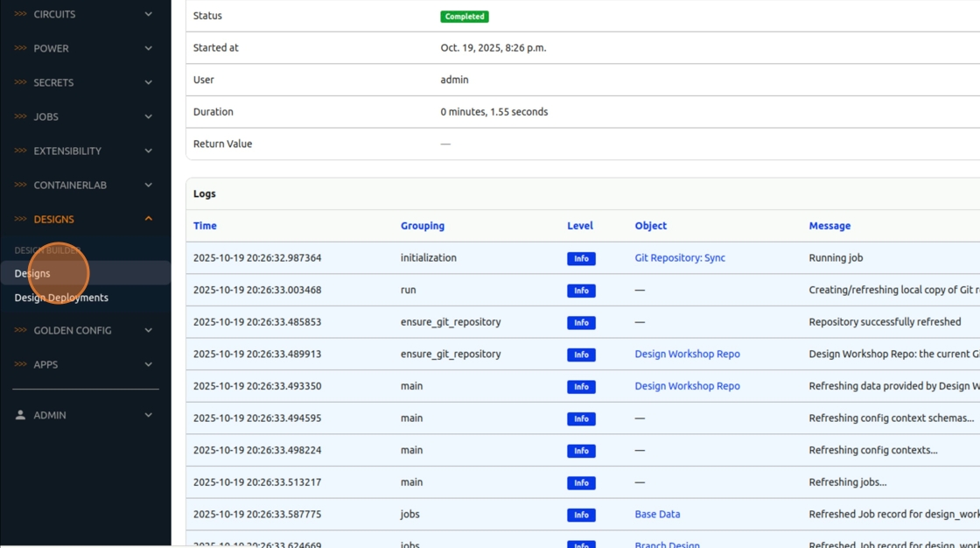Open Design Deployments menu item
This screenshot has height=548, width=980.
(61, 298)
